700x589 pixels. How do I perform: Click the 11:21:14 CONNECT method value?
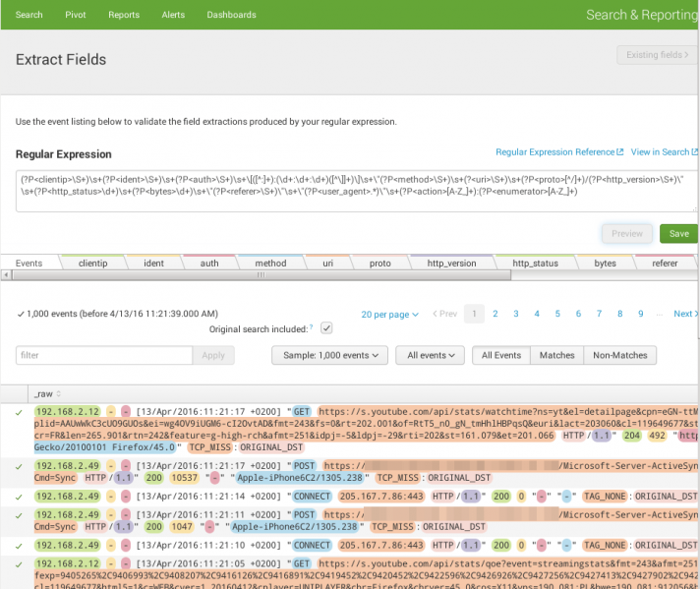pos(312,497)
